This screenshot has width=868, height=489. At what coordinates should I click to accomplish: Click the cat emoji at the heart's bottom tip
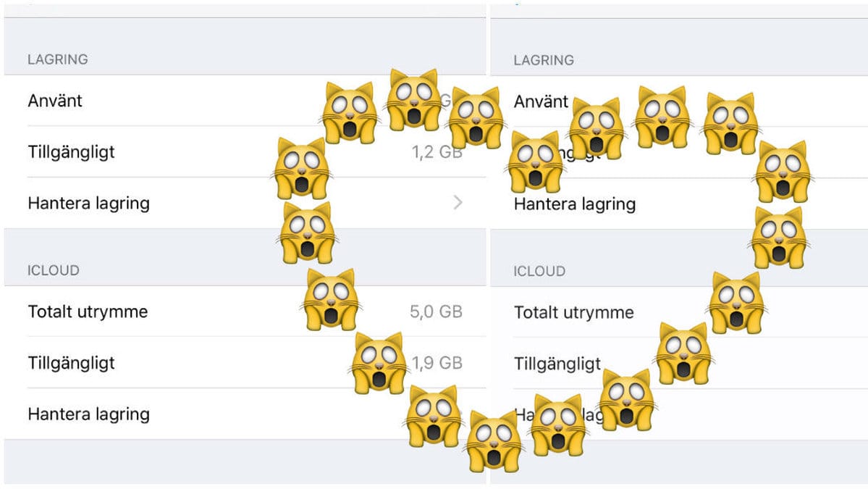click(x=494, y=441)
